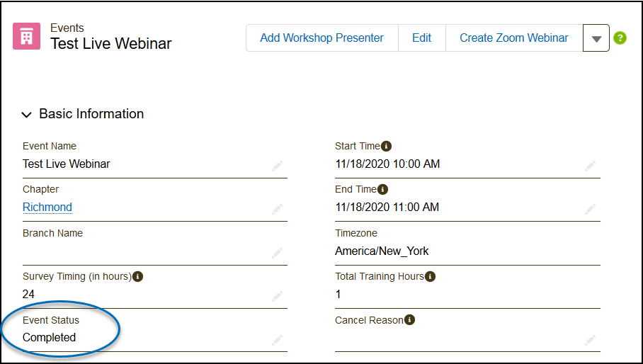
Task: Click the Start Time info icon
Action: pos(386,146)
